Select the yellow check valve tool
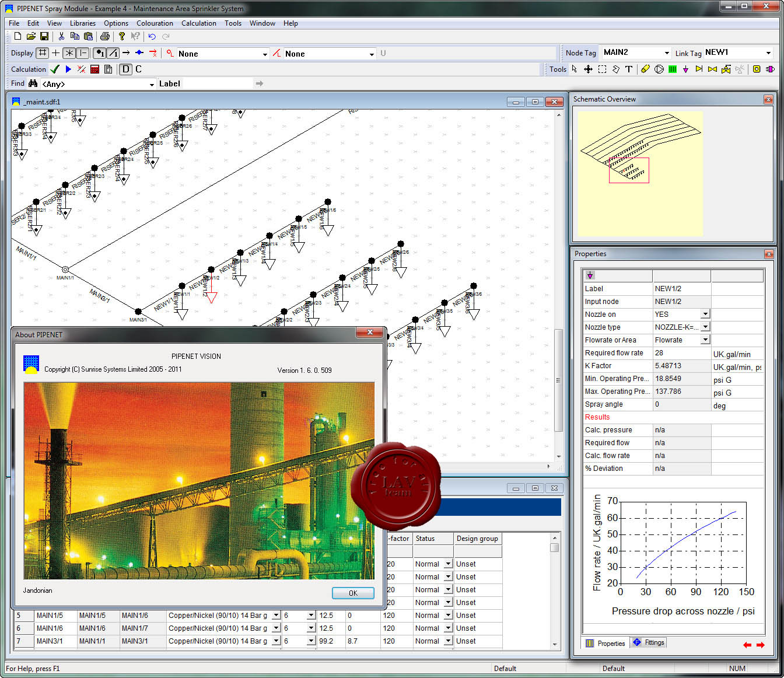 [699, 69]
